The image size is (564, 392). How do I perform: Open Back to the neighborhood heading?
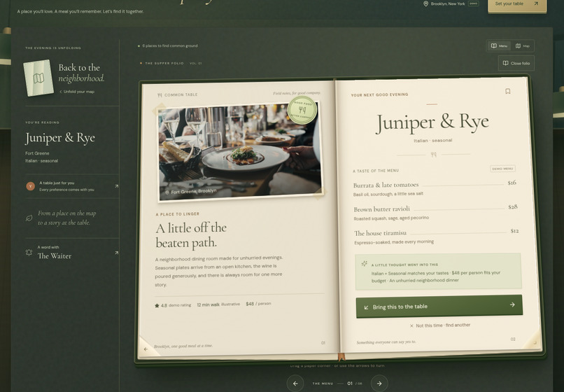[81, 73]
